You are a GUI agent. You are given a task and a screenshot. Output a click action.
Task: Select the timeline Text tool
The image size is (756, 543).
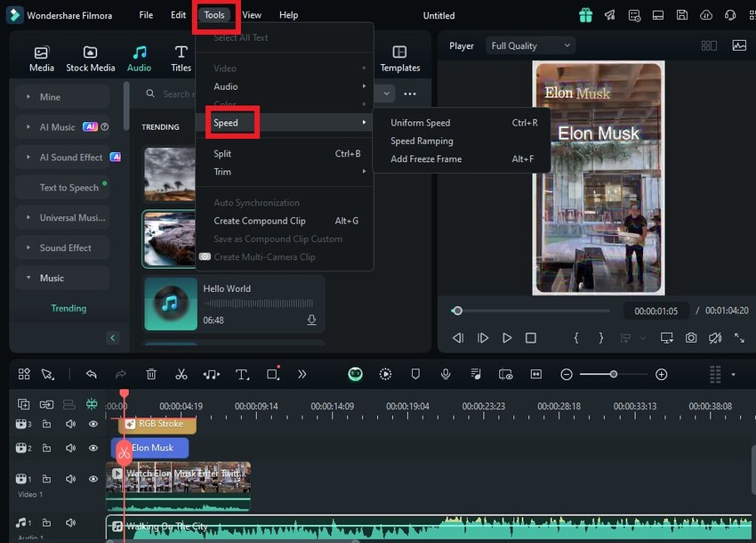(242, 374)
